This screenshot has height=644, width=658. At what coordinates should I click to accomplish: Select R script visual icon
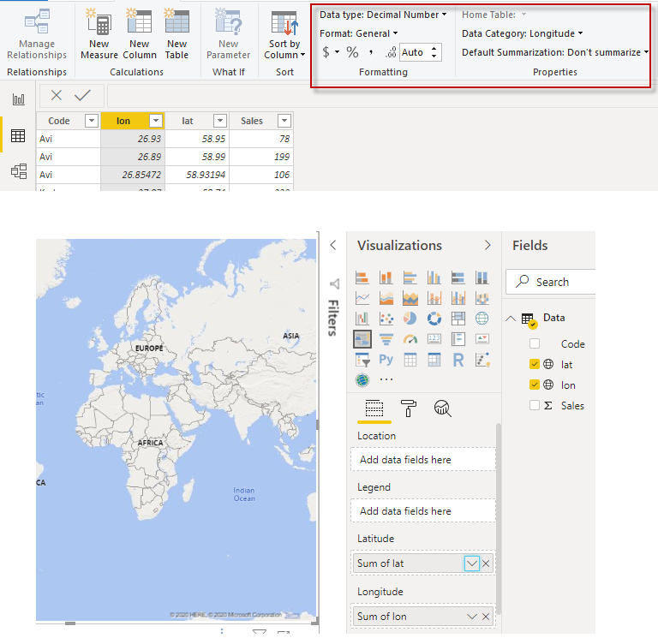point(458,360)
